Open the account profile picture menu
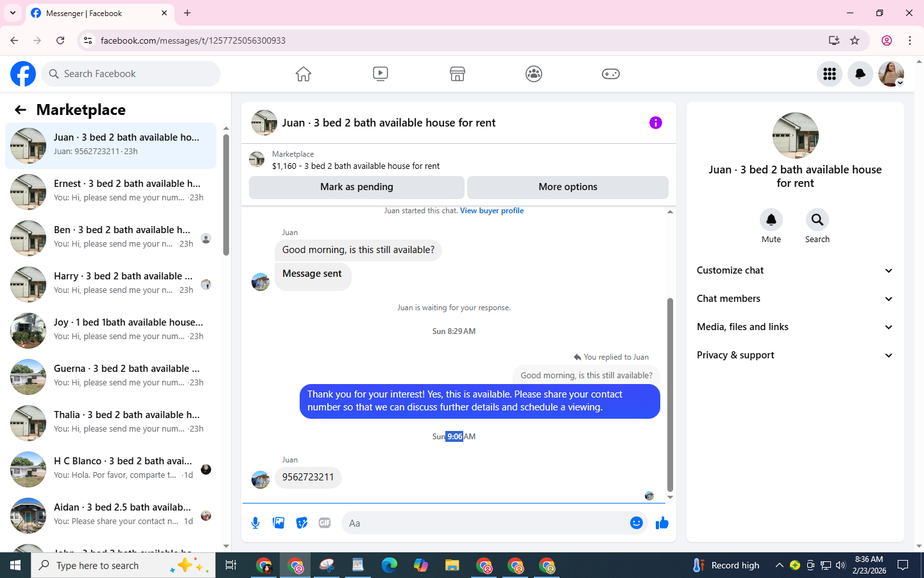Viewport: 924px width, 578px height. click(x=891, y=74)
